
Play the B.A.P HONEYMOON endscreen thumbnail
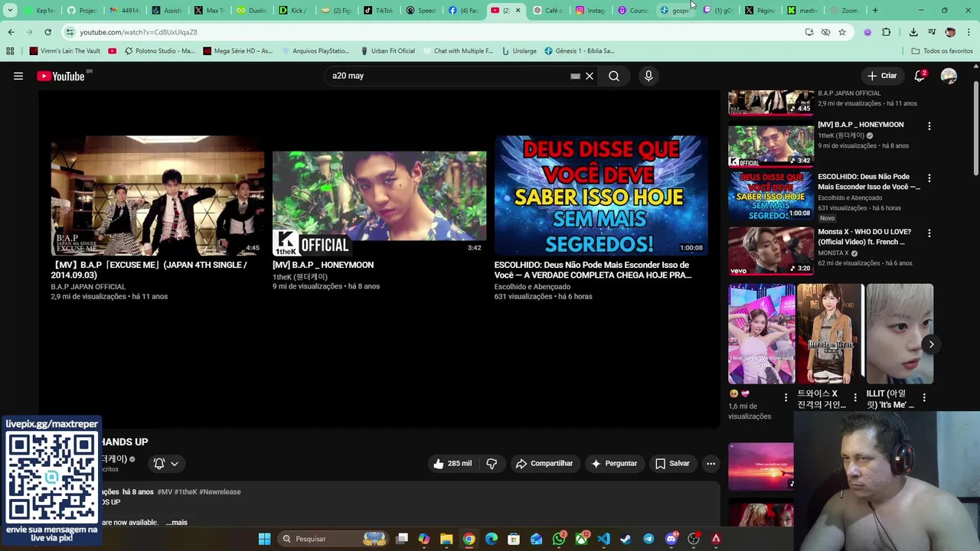coord(379,196)
